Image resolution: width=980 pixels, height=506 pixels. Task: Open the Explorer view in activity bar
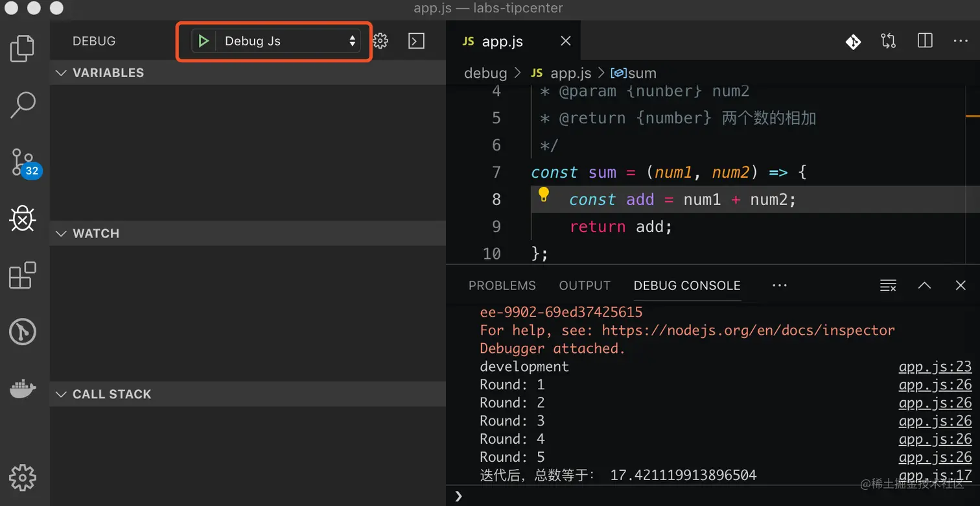pyautogui.click(x=23, y=49)
